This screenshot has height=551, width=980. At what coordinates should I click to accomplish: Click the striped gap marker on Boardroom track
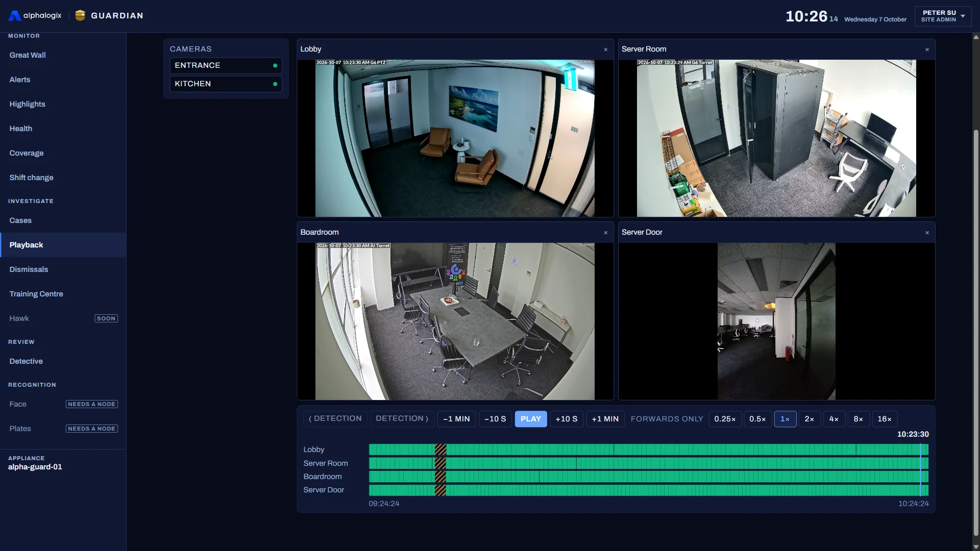440,477
